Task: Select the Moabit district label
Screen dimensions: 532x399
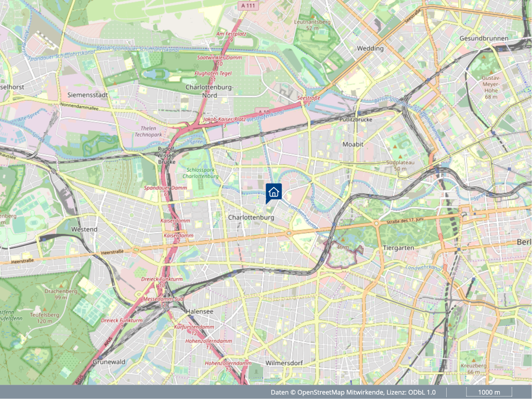Action: [x=353, y=144]
